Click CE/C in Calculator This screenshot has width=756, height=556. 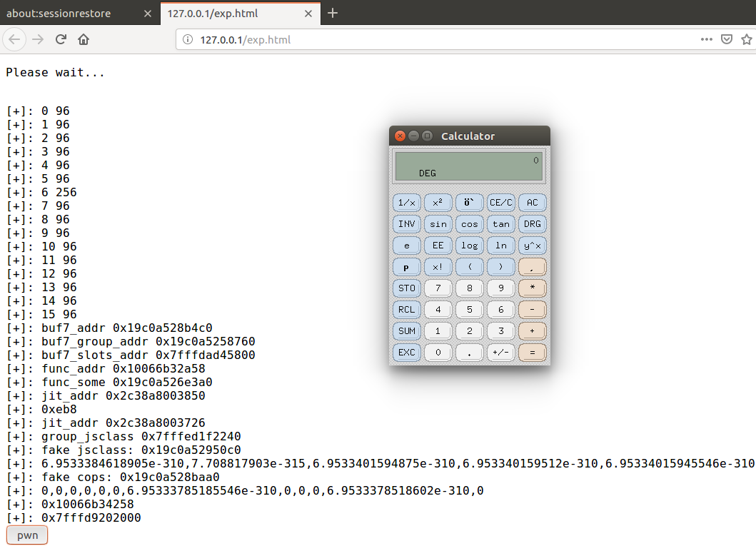pyautogui.click(x=501, y=203)
